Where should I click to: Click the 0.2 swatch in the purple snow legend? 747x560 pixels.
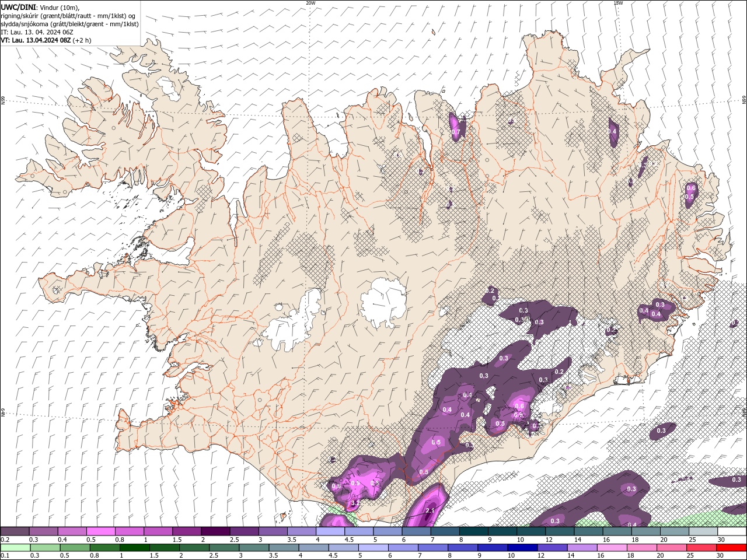point(15,531)
